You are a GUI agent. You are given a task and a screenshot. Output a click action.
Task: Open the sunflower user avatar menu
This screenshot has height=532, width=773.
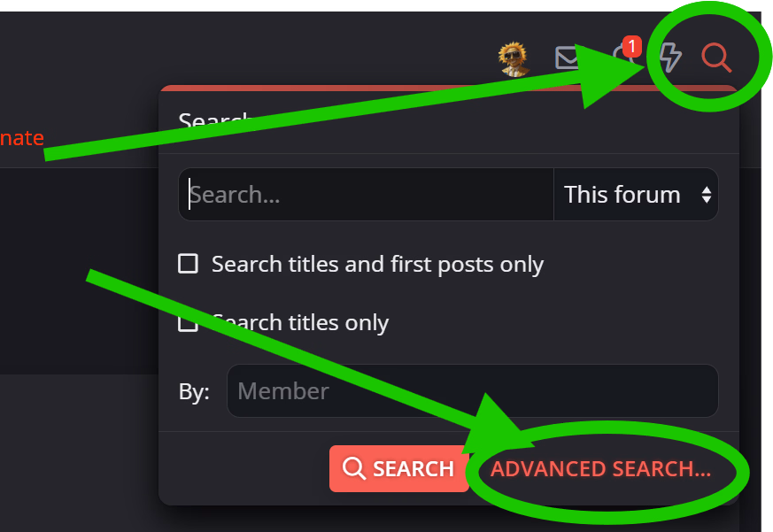pyautogui.click(x=514, y=58)
